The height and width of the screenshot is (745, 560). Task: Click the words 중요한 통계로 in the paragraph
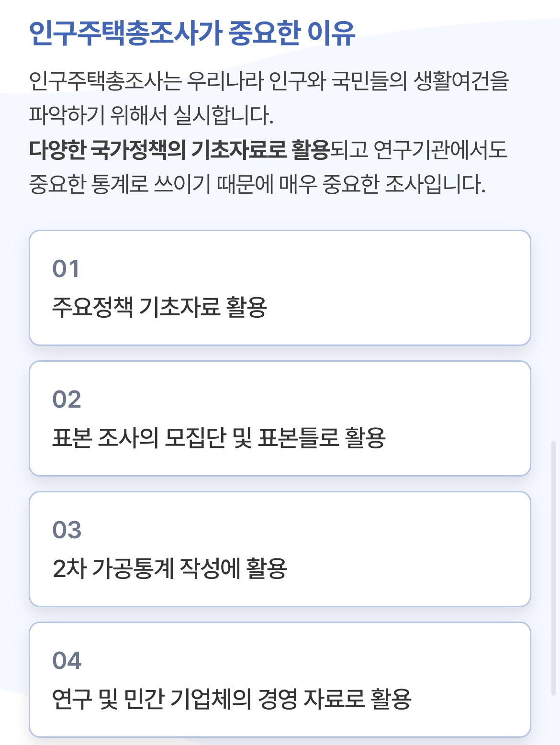(x=89, y=184)
